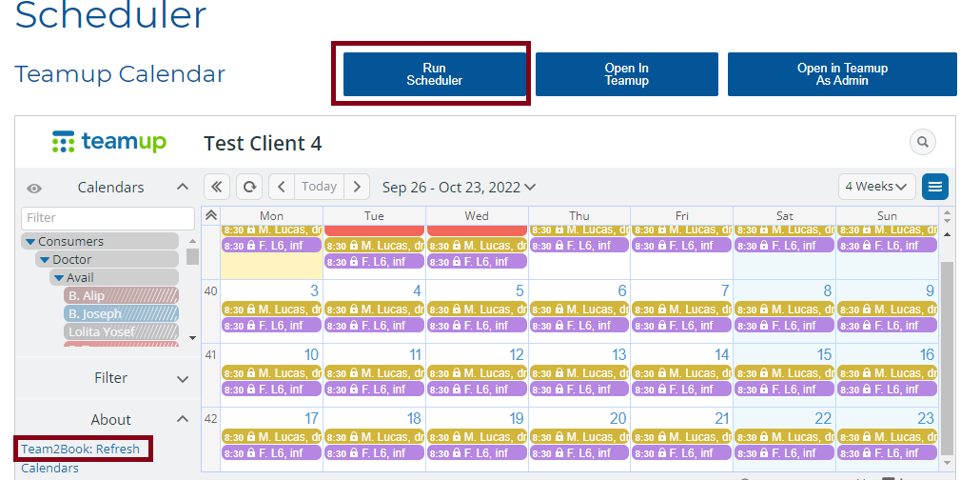Open date 3 in the calendar
The width and height of the screenshot is (980, 480).
[x=314, y=291]
